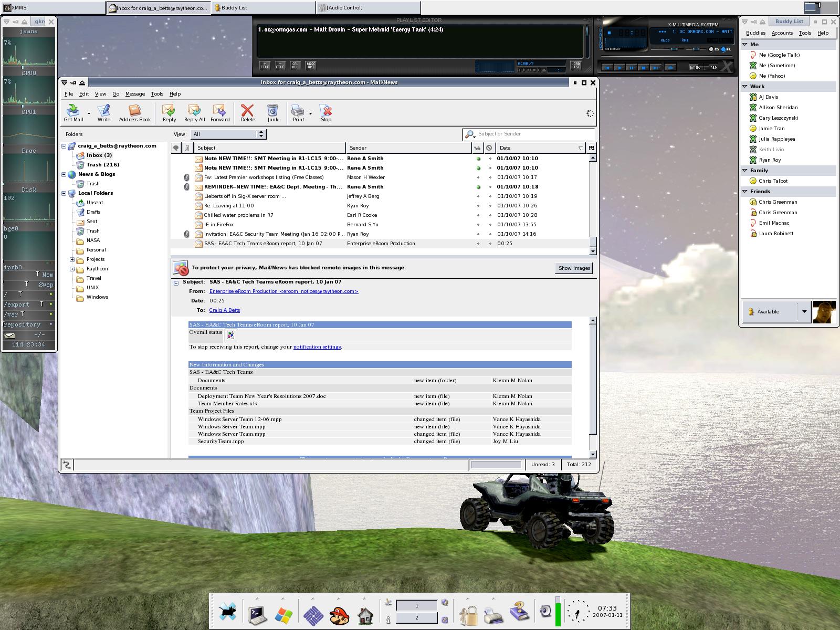
Task: Switch to the Audio Control taskbar button
Action: pos(368,8)
